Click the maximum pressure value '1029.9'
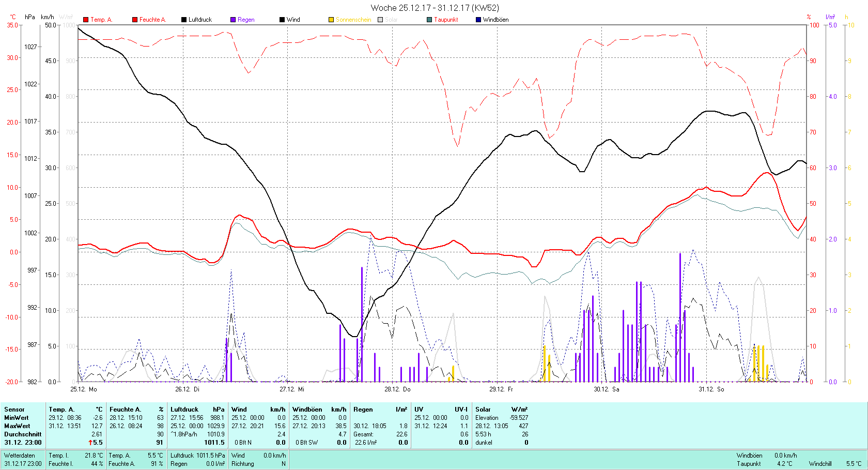 point(216,426)
